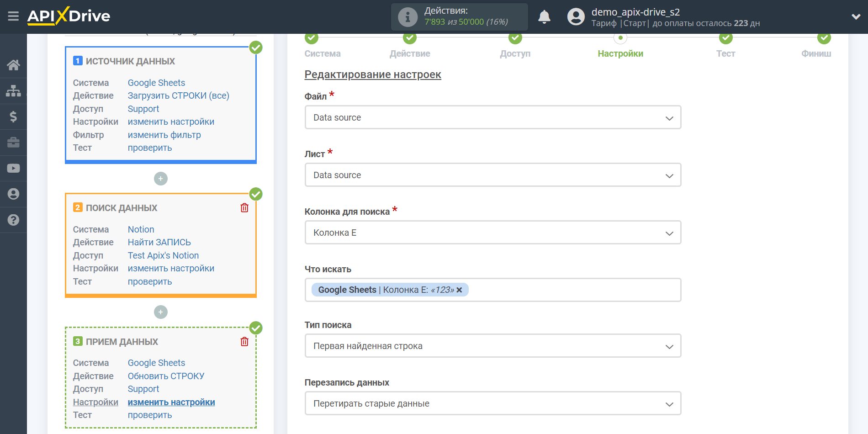868x434 pixels.
Task: Open the Файл dropdown
Action: pos(493,117)
